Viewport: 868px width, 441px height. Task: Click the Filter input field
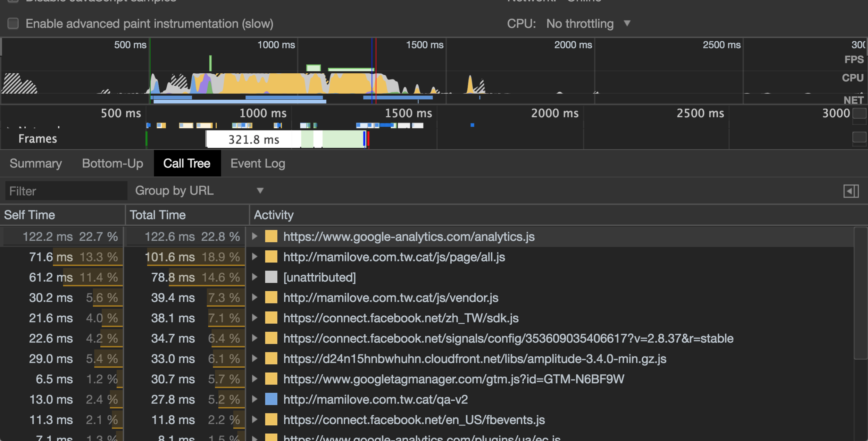pos(66,191)
